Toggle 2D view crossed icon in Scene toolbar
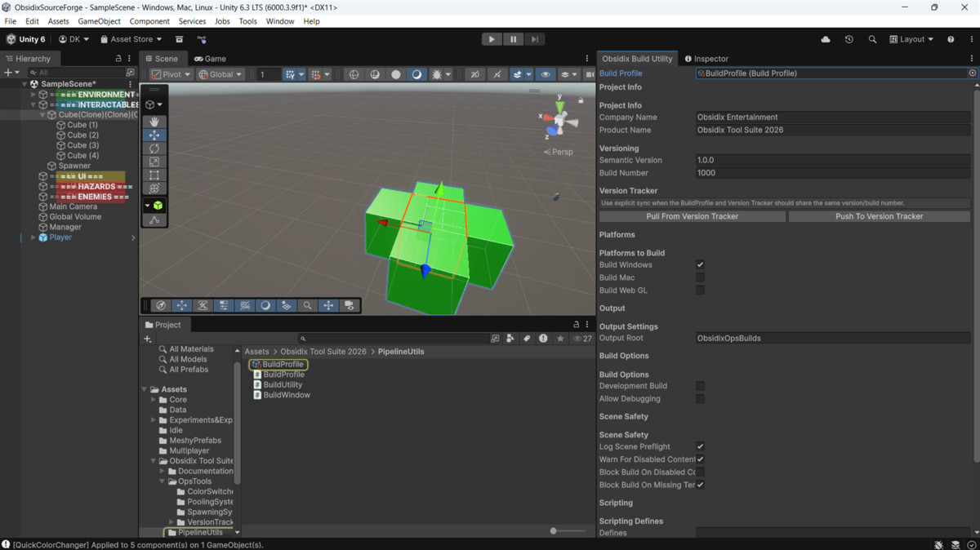980x550 pixels. [x=474, y=74]
